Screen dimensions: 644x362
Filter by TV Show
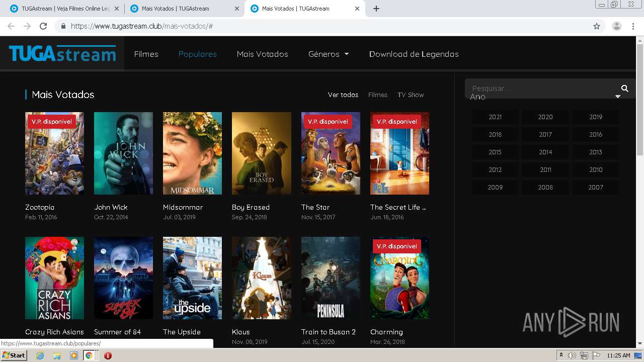point(411,95)
